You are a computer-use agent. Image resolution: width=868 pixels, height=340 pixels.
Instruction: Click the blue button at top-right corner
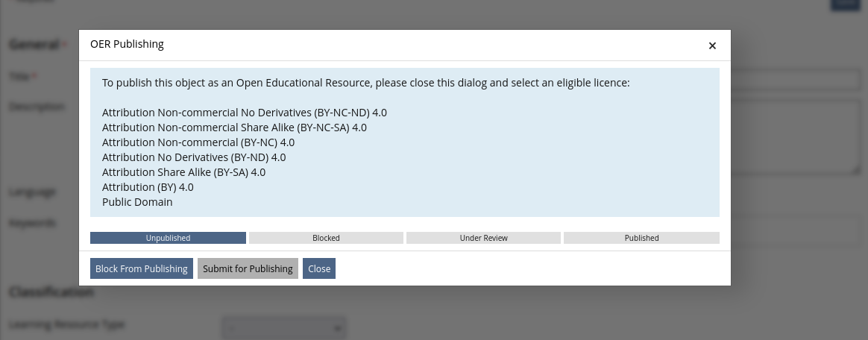pyautogui.click(x=847, y=4)
